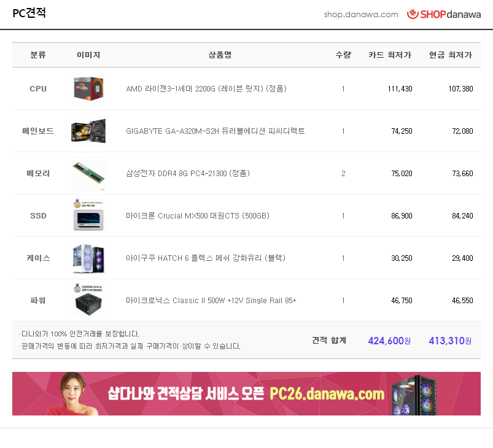Open the GIGABYTE motherboard product image
The height and width of the screenshot is (448, 493).
pos(88,131)
